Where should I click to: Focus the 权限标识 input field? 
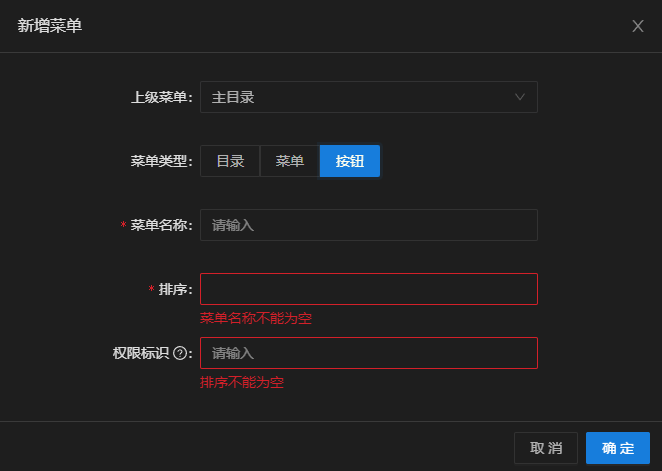tap(369, 353)
